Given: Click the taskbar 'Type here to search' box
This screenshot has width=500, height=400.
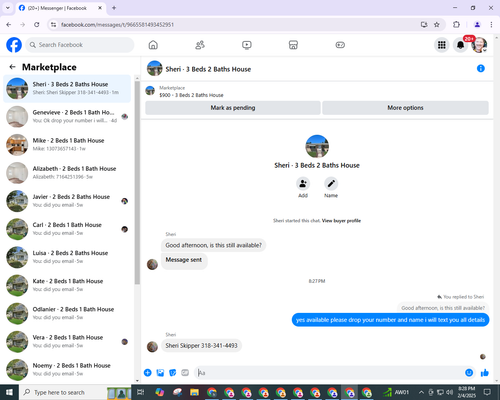Looking at the screenshot, I should (75, 392).
